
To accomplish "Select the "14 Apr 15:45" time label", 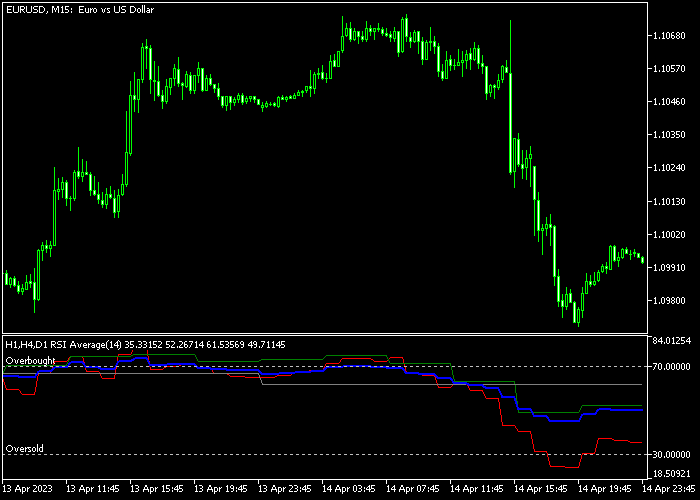I will pos(541,488).
